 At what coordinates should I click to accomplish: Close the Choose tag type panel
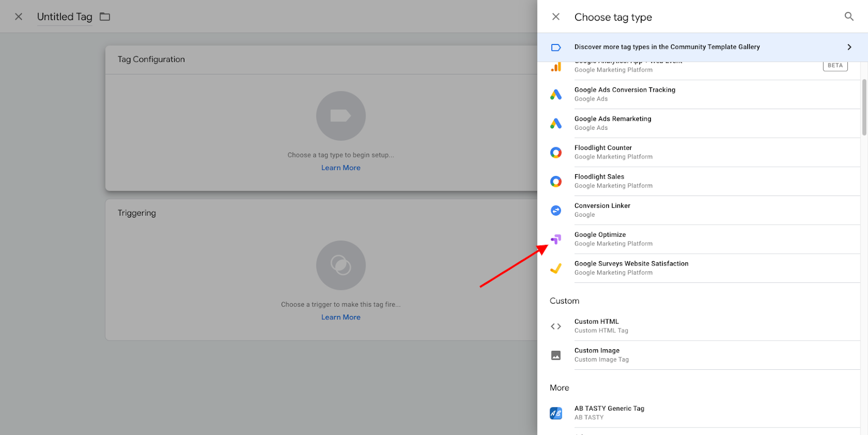(556, 17)
